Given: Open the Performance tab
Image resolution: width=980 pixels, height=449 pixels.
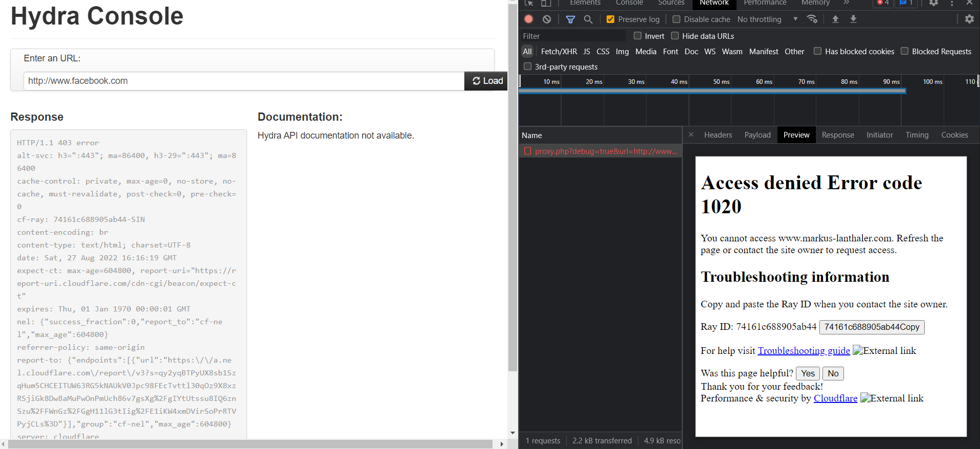Looking at the screenshot, I should pos(765,3).
